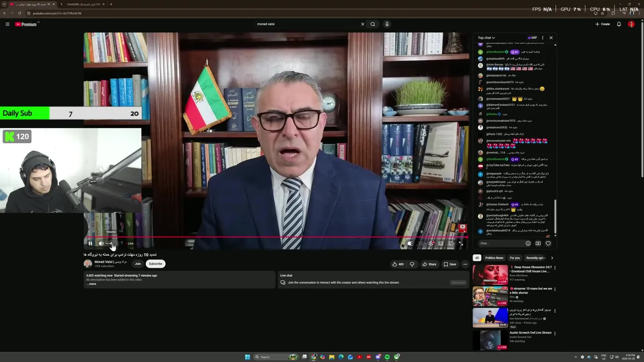Jump to Live indicator
The height and width of the screenshot is (362, 644).
pos(129,243)
